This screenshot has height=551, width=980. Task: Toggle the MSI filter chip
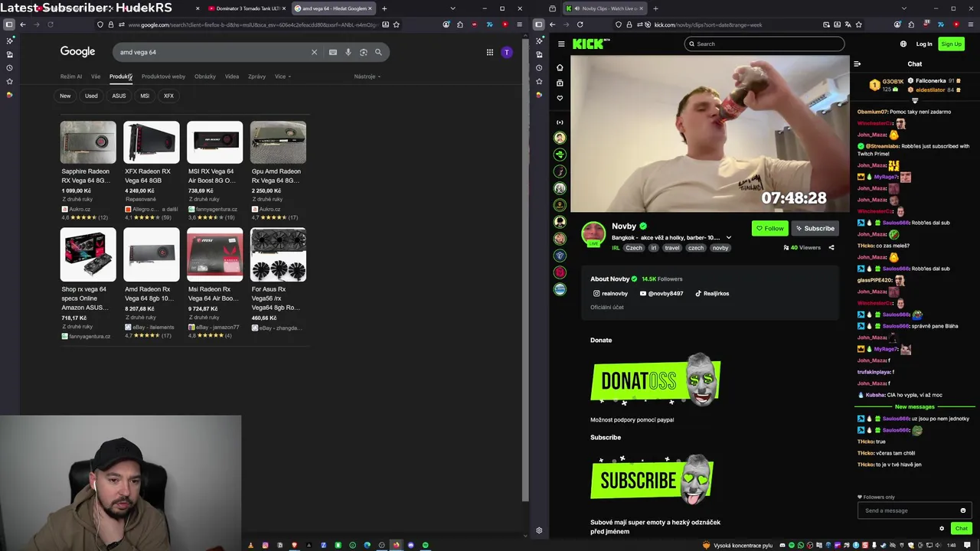145,96
